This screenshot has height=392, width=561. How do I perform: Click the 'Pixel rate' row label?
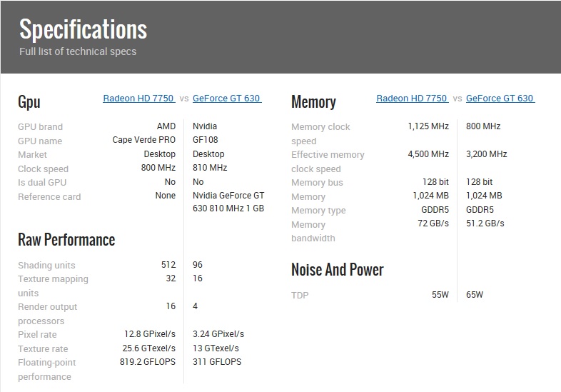(x=37, y=335)
